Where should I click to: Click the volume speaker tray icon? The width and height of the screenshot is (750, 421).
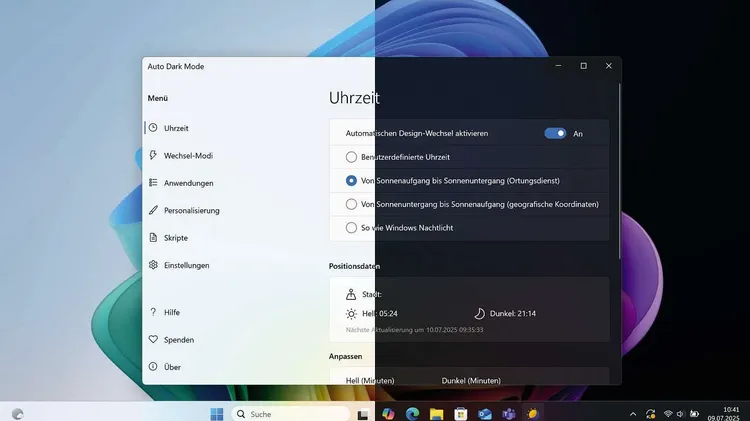tap(680, 414)
